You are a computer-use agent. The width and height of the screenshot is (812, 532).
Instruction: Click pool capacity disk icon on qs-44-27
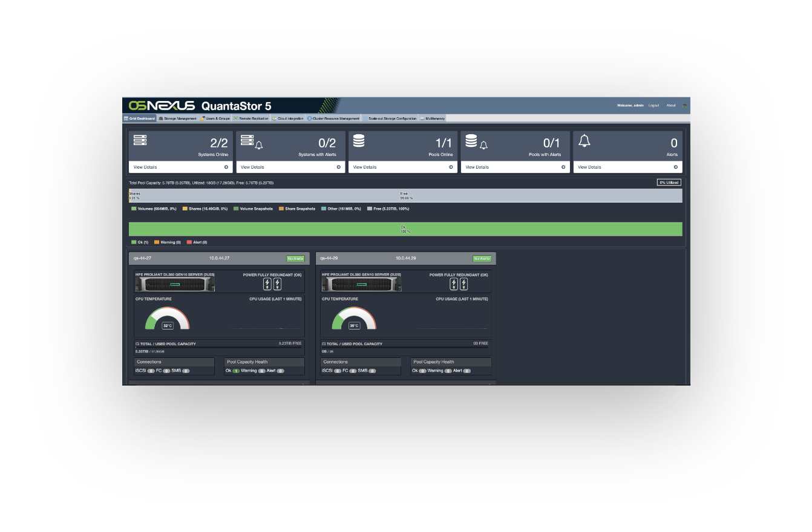pos(137,344)
